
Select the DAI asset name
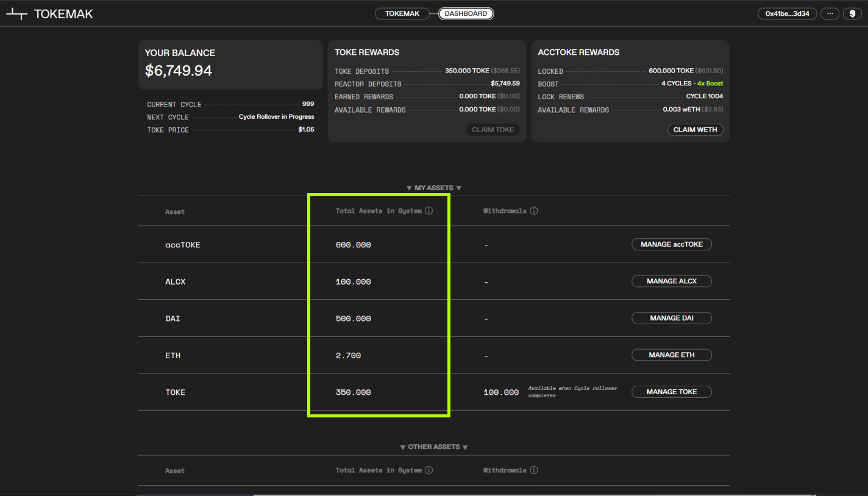coord(173,319)
